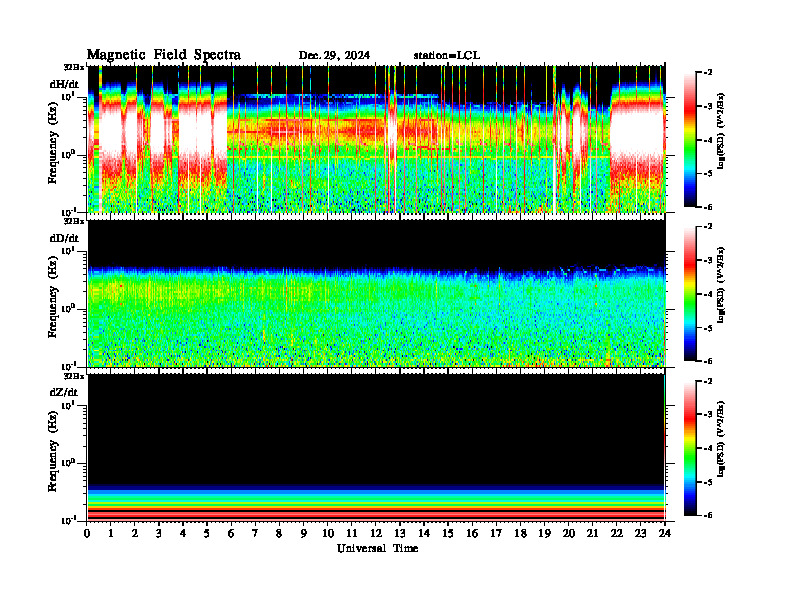The width and height of the screenshot is (792, 612).
Task: Click hour "15" on the Universal Time axis
Action: (x=448, y=533)
